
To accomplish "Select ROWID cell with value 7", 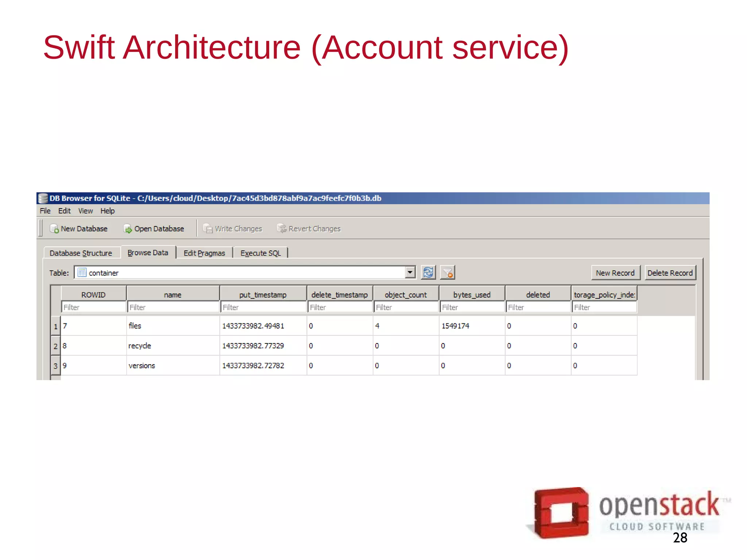I will point(93,326).
